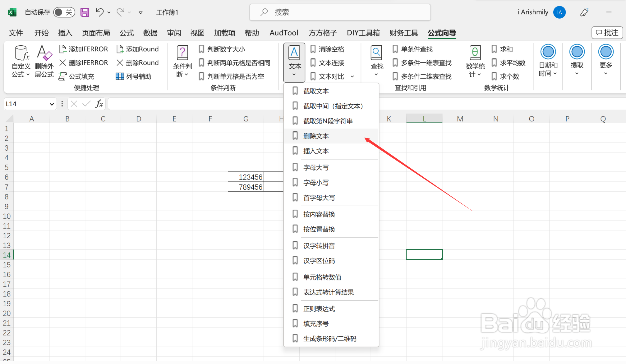Select 截取中间（指定文本）menu item
This screenshot has width=626, height=364.
(331, 106)
